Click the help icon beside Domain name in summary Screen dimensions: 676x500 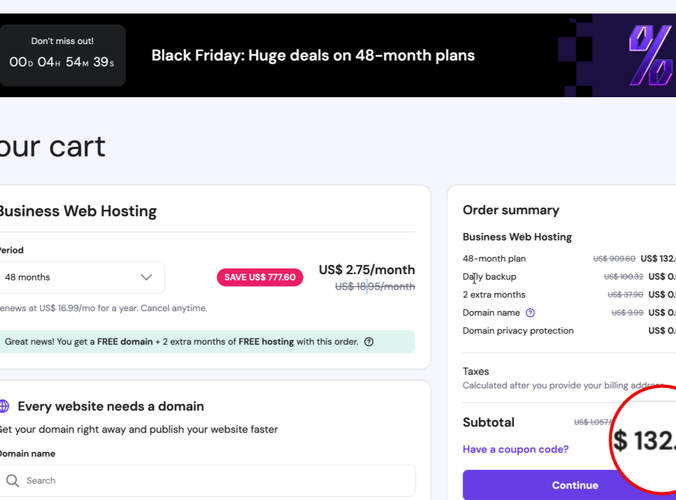(x=530, y=313)
